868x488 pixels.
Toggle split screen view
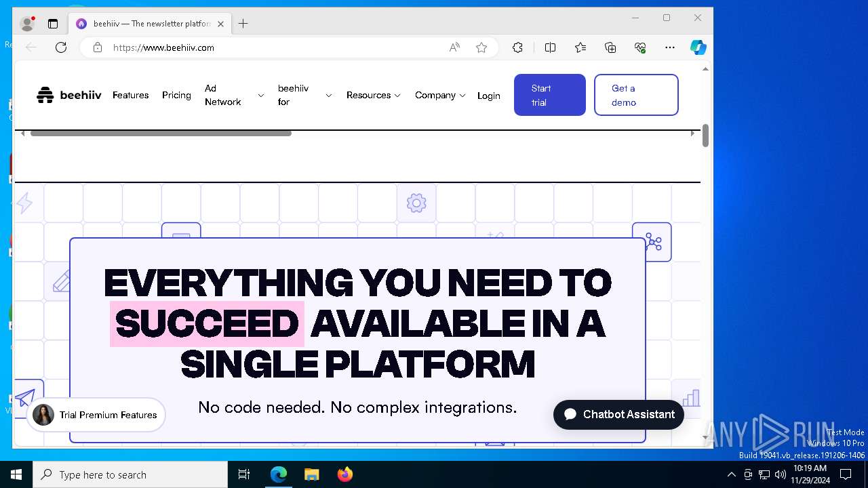click(550, 47)
